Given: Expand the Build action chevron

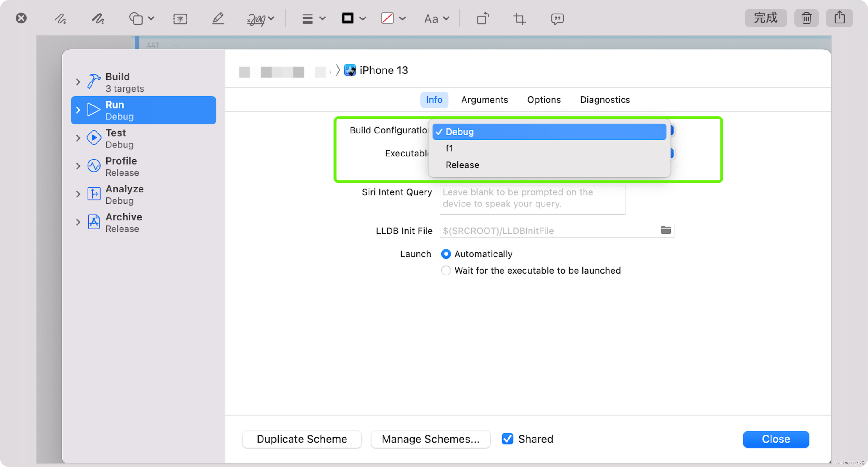Looking at the screenshot, I should click(x=78, y=82).
